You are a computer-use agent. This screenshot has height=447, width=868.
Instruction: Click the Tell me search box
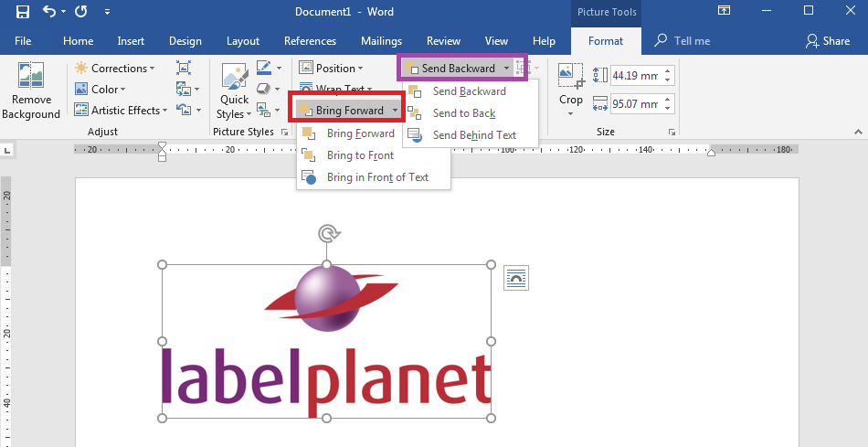683,41
